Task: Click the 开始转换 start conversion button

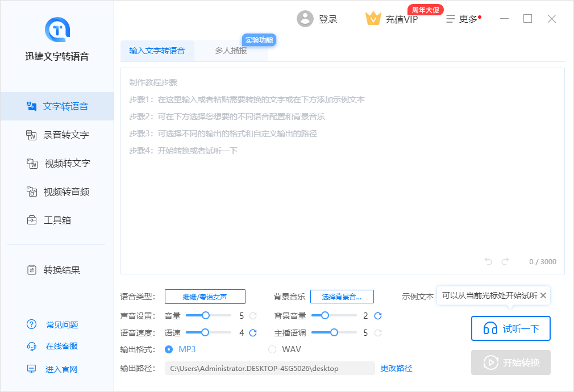Action: tap(511, 362)
